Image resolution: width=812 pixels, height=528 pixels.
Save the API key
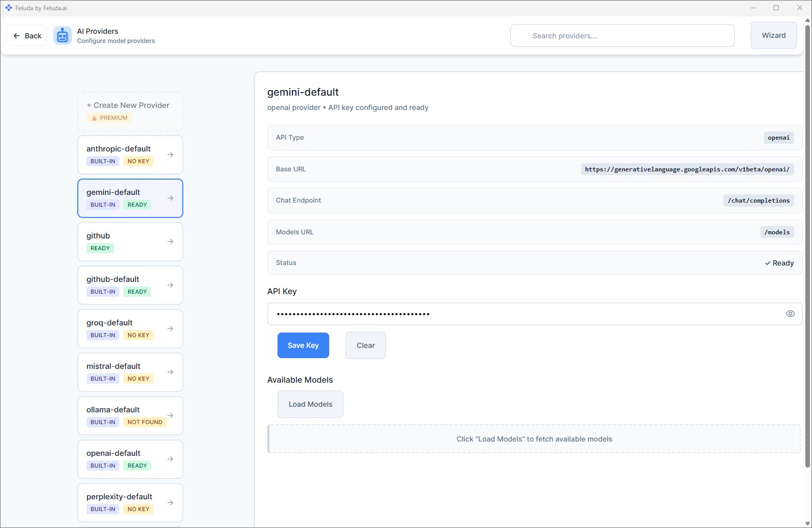(x=303, y=345)
